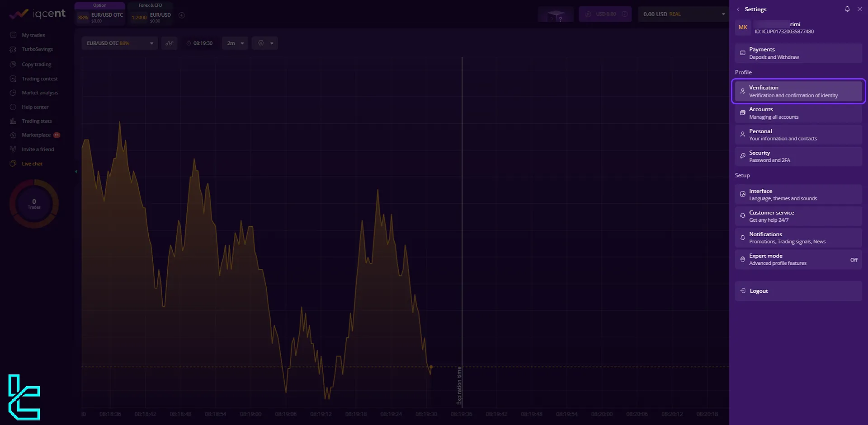Open Trading stats in sidebar

pos(37,121)
